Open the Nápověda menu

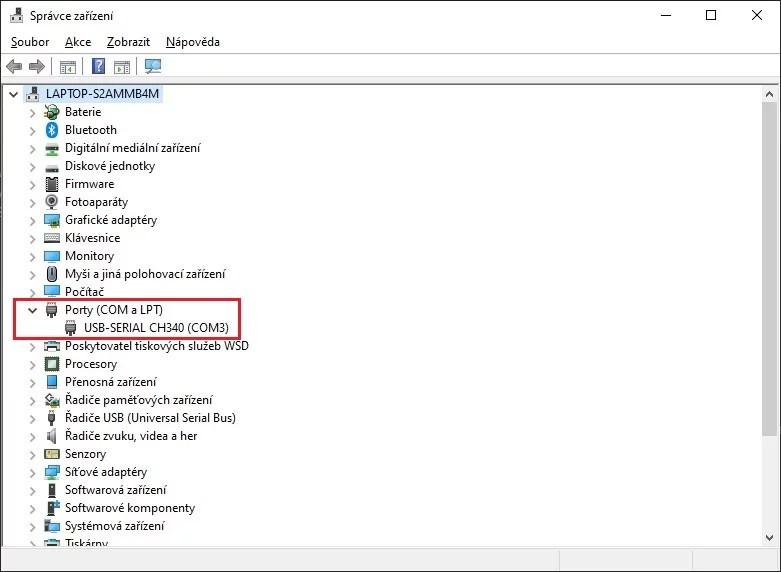click(193, 42)
